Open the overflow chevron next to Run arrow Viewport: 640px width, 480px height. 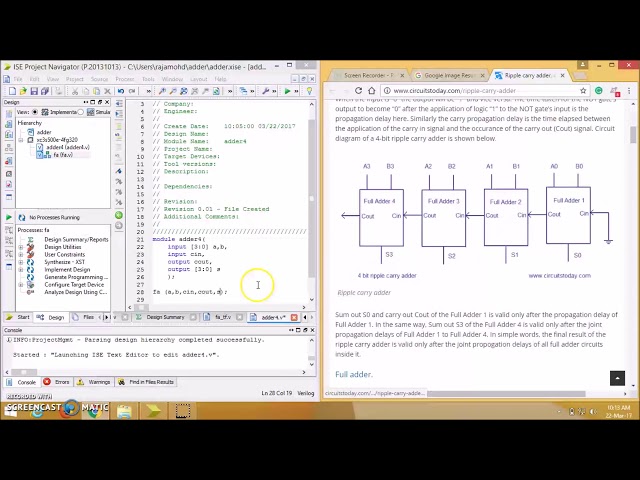(297, 91)
